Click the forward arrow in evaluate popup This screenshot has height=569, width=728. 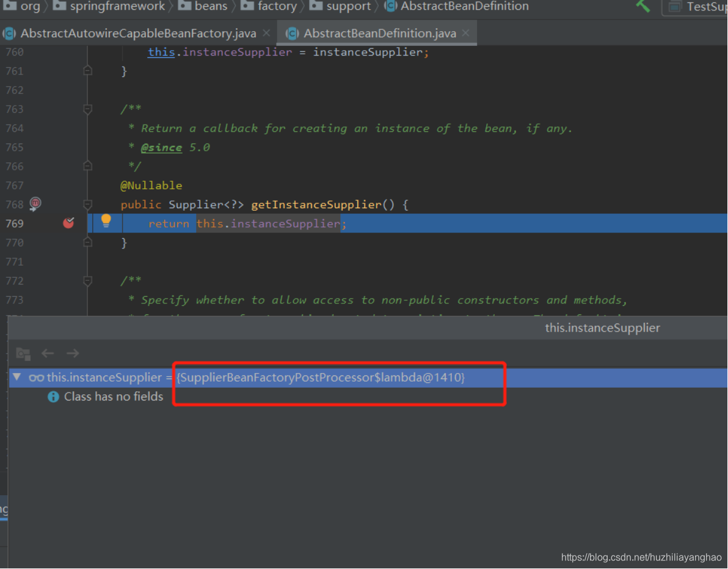coord(73,353)
